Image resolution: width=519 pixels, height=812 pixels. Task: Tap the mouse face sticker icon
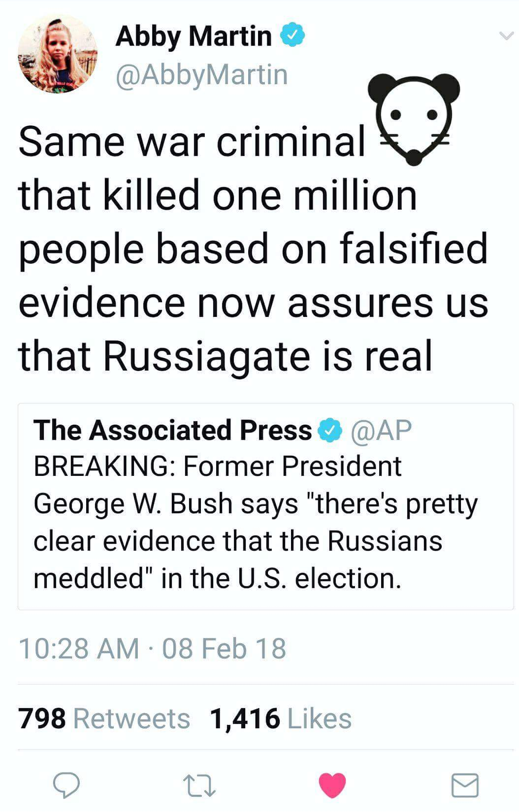pyautogui.click(x=414, y=118)
